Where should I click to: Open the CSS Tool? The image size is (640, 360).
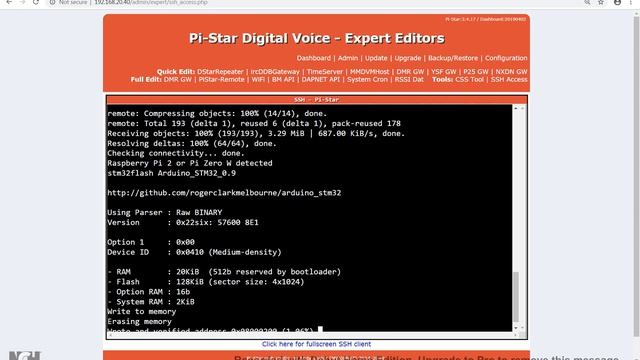tap(469, 79)
